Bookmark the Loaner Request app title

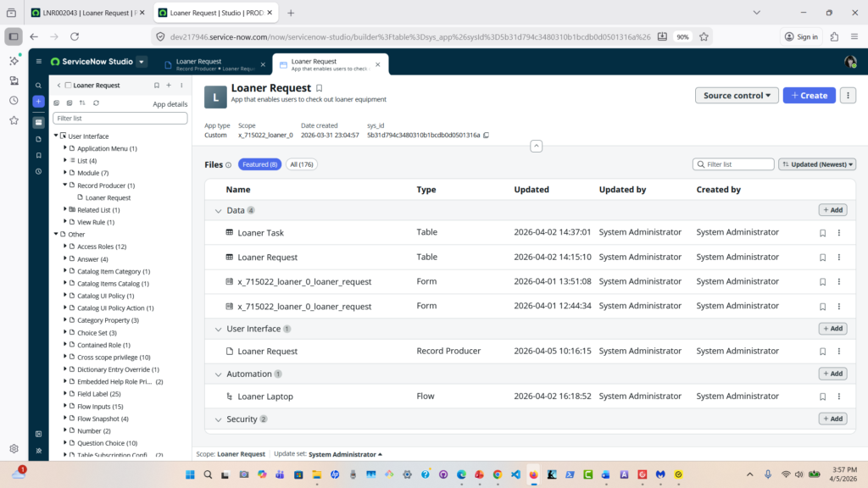(x=320, y=88)
